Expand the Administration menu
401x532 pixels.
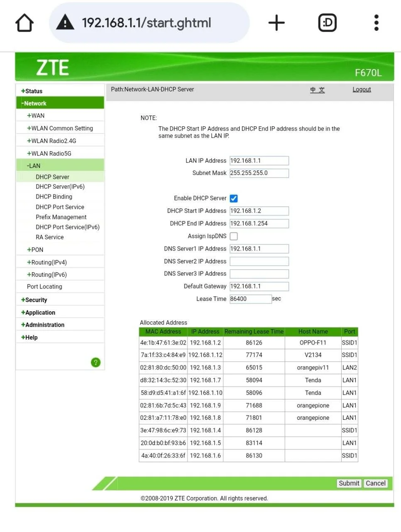click(x=43, y=325)
